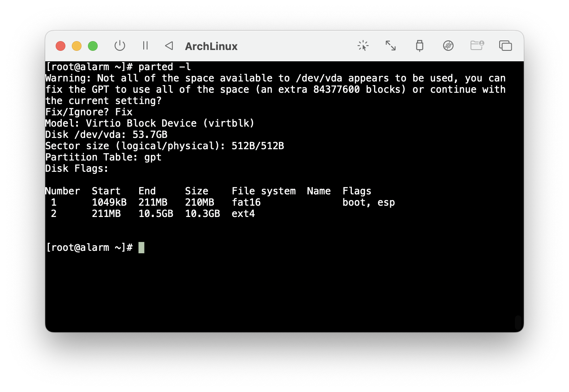Screen dimensions: 569x392
Task: Click the 'fat16' file system value
Action: tap(246, 202)
